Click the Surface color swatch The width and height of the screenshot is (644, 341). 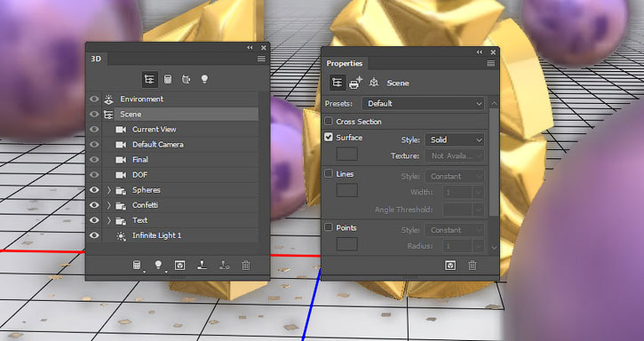(x=347, y=154)
